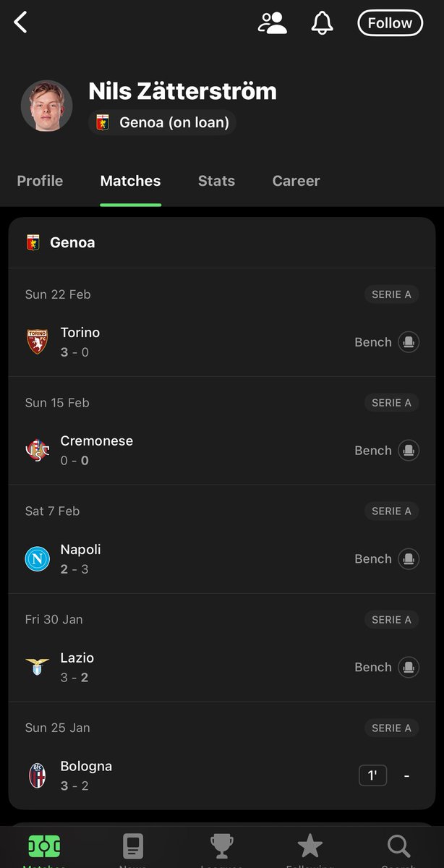Open the News icon in bottom bar
The width and height of the screenshot is (444, 868).
point(132,846)
